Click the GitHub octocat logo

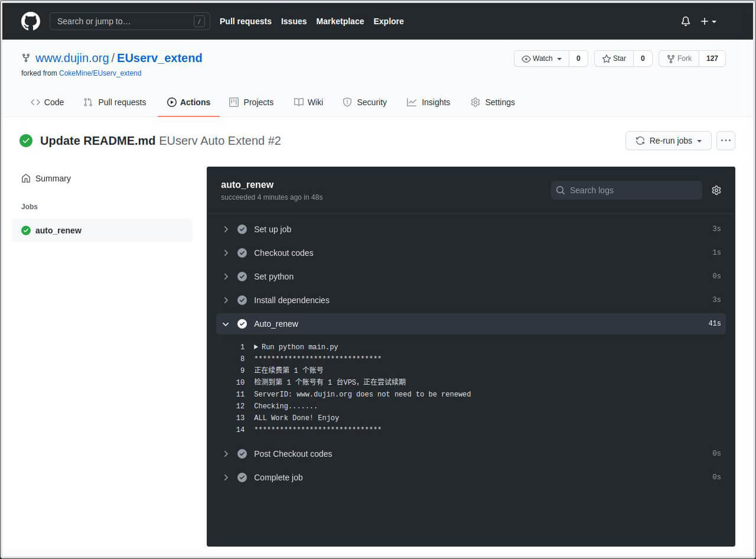[30, 21]
